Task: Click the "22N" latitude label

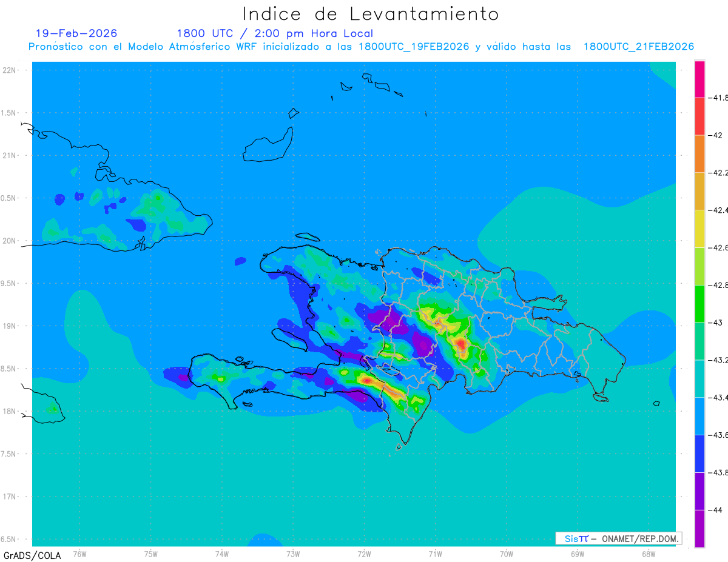Action: tap(10, 70)
